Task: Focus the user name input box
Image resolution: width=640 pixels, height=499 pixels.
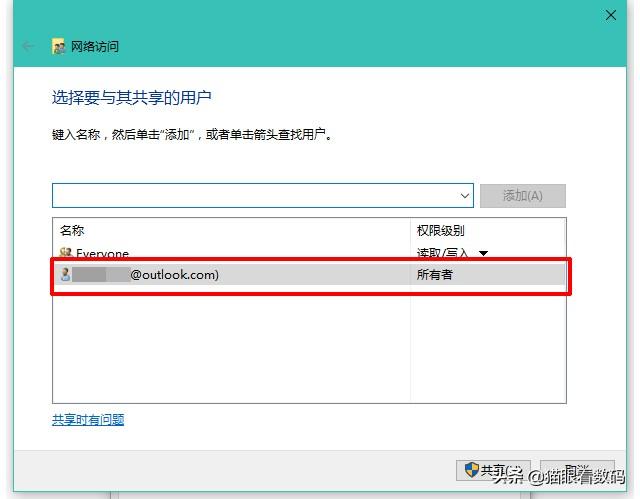Action: [262, 195]
